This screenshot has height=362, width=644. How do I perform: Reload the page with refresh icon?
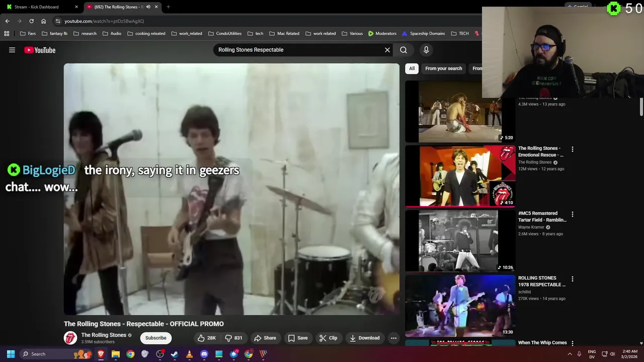coord(31,21)
